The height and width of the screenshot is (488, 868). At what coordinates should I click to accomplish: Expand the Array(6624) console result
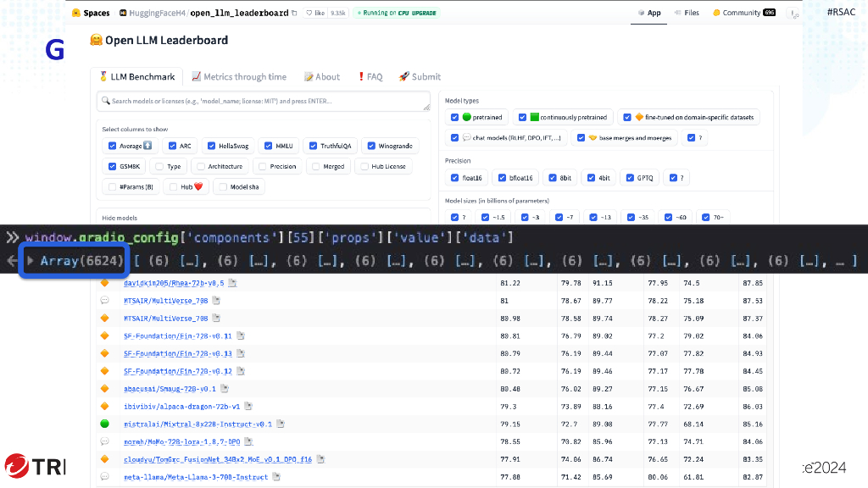click(x=31, y=260)
